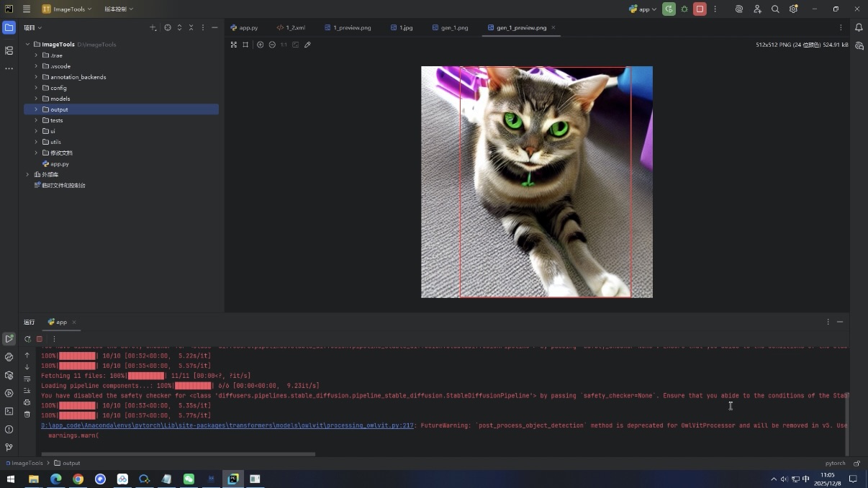Start debugging with the bug icon

coord(684,9)
